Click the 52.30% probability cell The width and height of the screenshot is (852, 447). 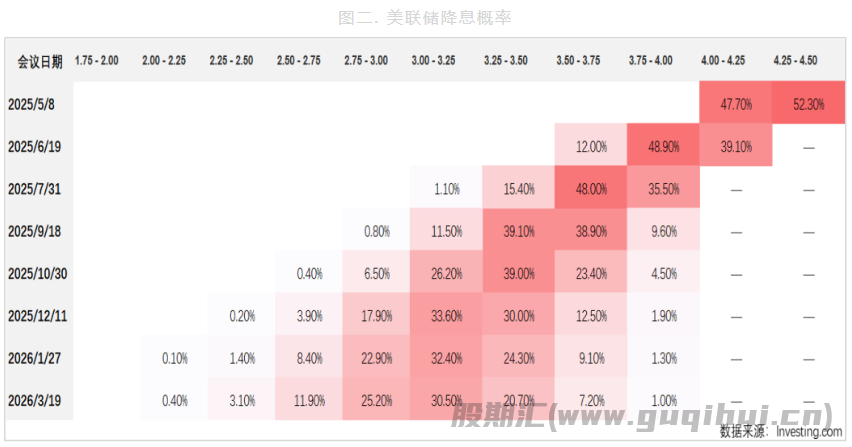tap(808, 104)
